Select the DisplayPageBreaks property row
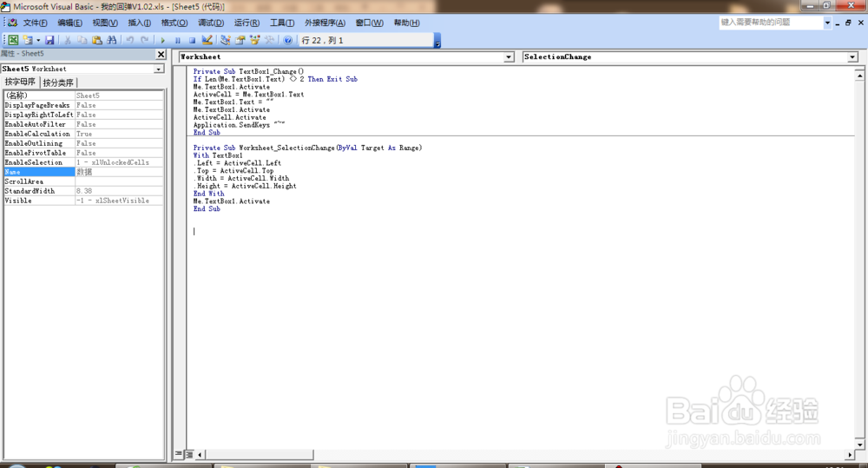The width and height of the screenshot is (868, 468). click(83, 105)
